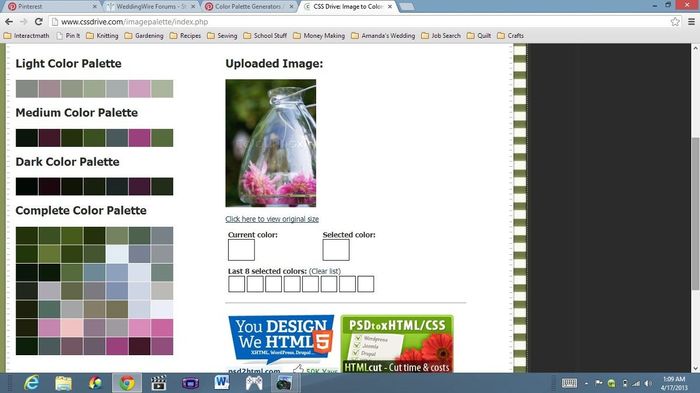
Task: Click the network signal tray icon
Action: pyautogui.click(x=636, y=383)
